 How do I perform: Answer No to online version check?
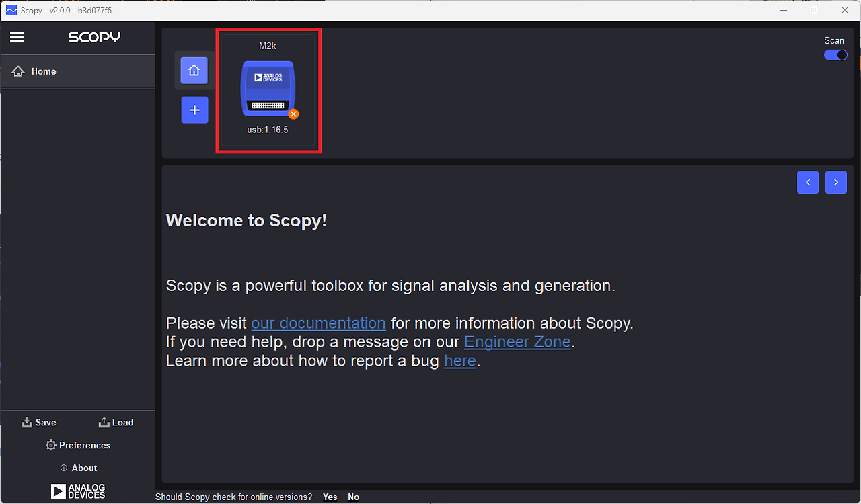[353, 497]
